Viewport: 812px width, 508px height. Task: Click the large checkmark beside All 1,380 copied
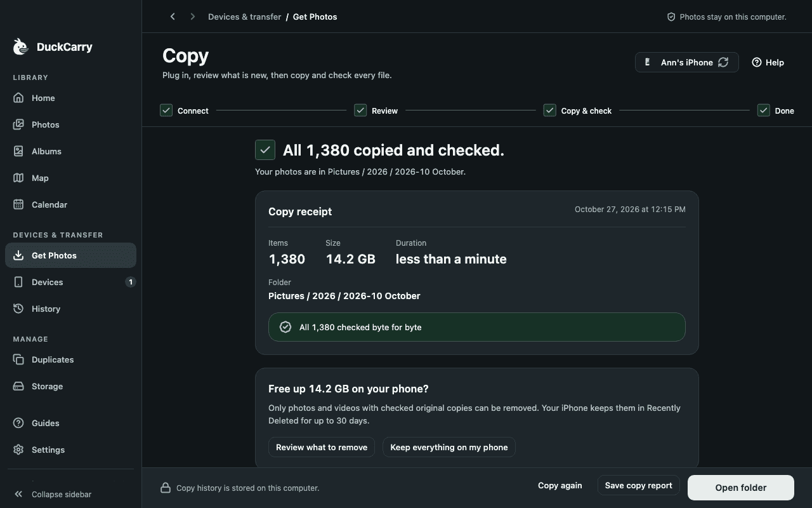(x=265, y=150)
